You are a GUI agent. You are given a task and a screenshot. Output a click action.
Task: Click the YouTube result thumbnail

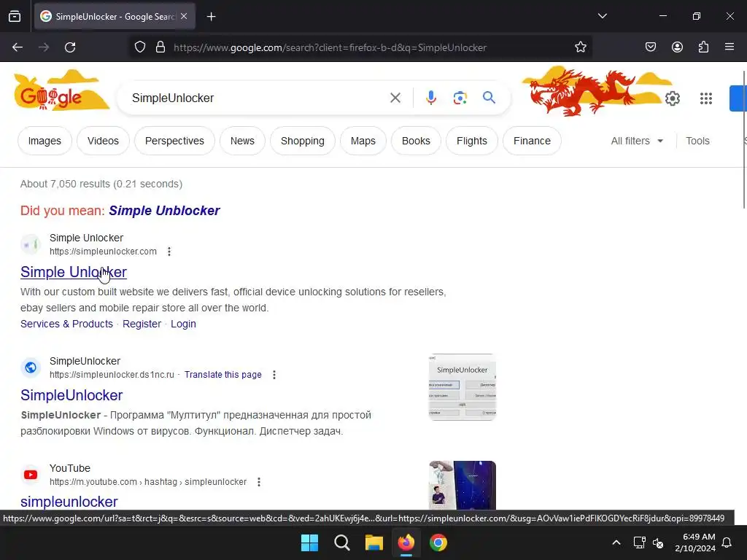click(x=462, y=485)
